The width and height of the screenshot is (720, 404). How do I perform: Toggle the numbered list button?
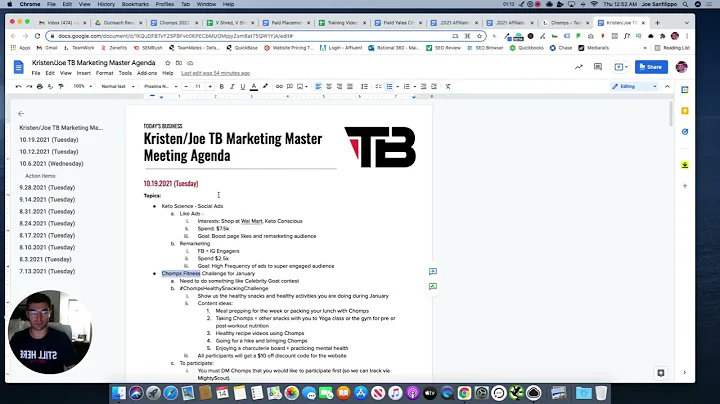coord(406,86)
